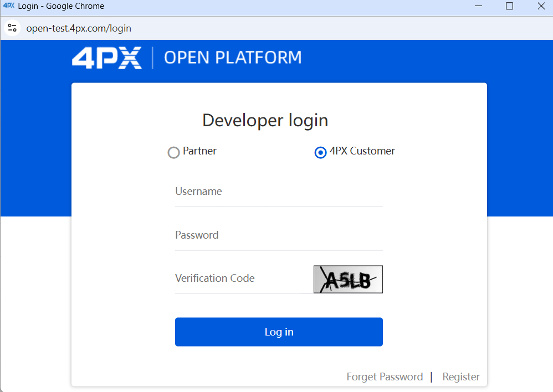Click the OPEN PLATFORM header text
Screen dimensions: 553x392
tap(233, 58)
